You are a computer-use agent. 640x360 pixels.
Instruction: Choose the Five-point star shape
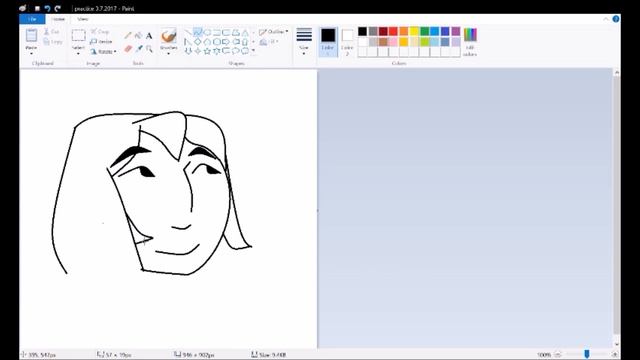point(207,51)
